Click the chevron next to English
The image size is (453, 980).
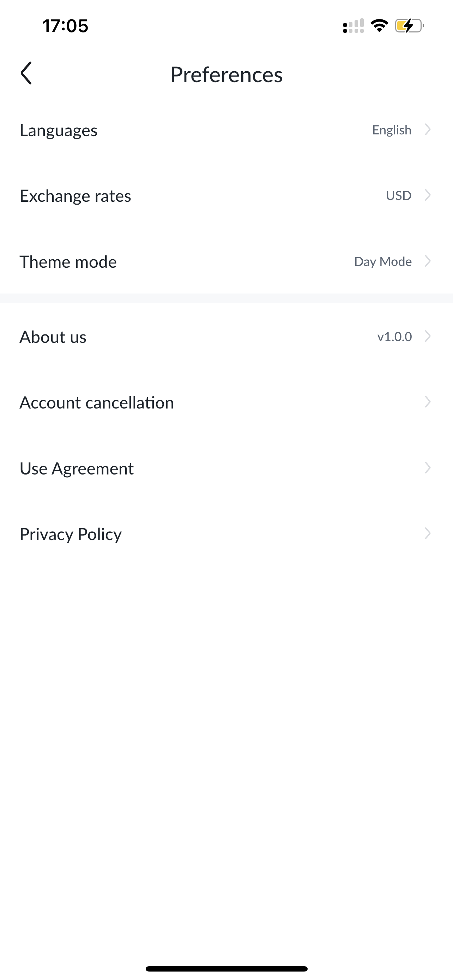click(x=428, y=129)
